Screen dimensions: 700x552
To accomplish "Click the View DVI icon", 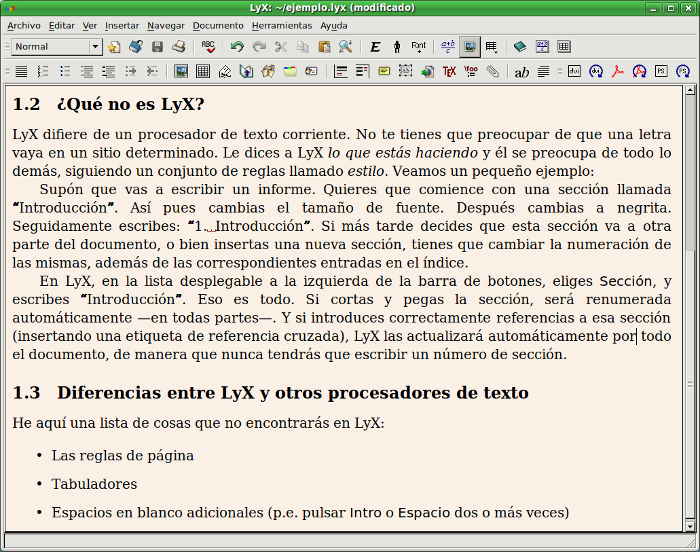I will [x=574, y=72].
